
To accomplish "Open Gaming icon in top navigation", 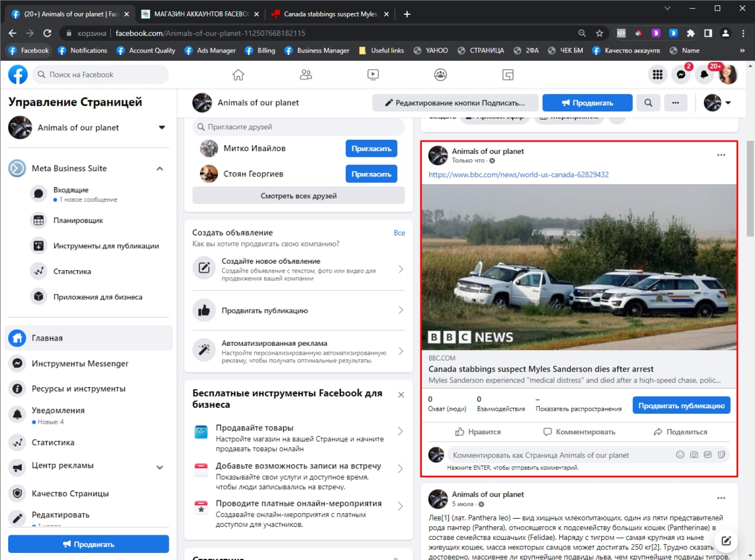I will [x=508, y=74].
